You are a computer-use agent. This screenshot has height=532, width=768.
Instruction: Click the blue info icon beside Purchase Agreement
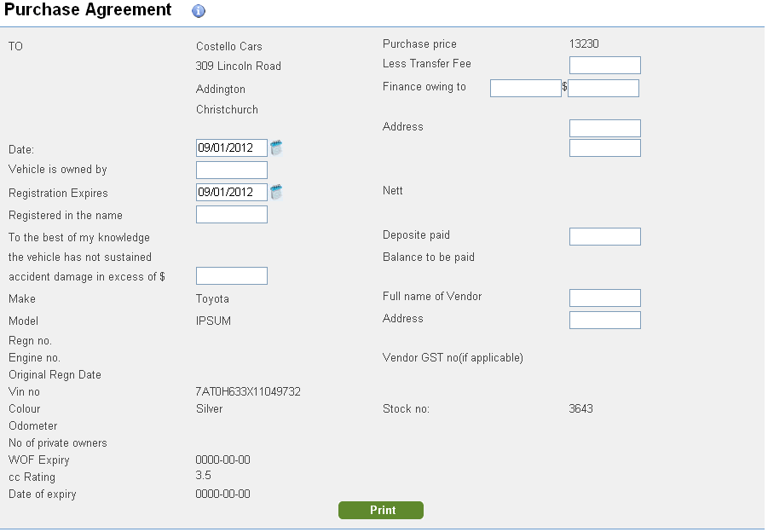pyautogui.click(x=199, y=11)
